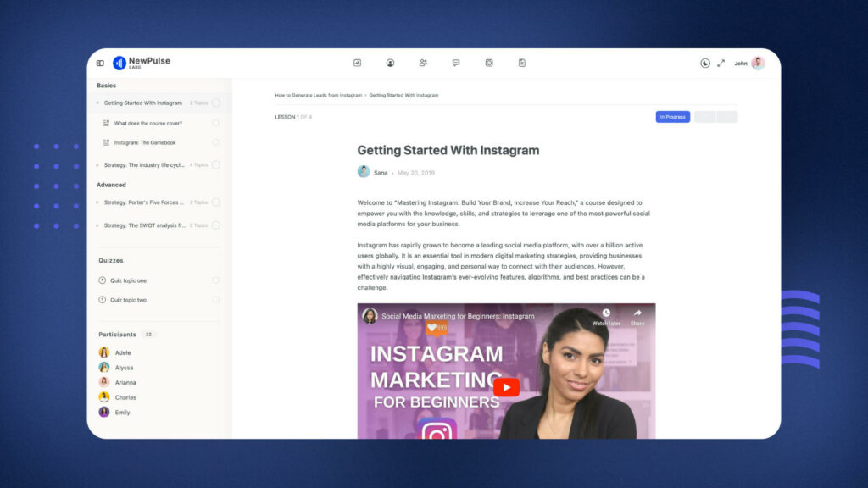The height and width of the screenshot is (488, 868).
Task: Click John's avatar in the header
Action: 758,63
